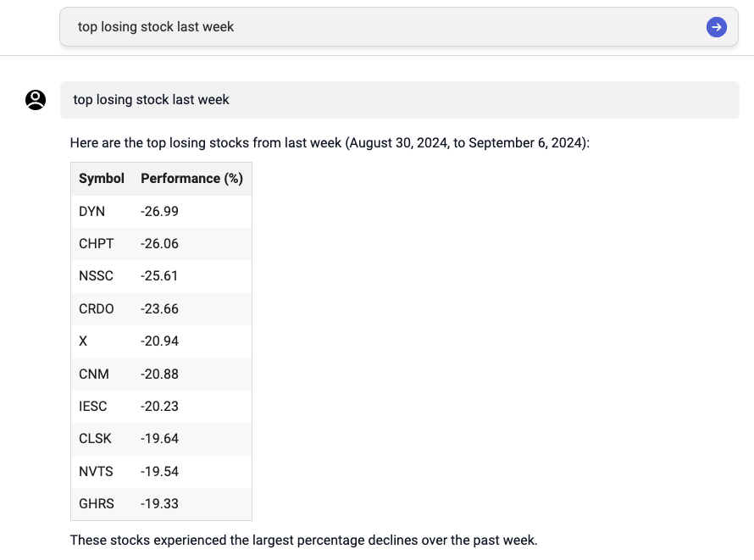Select the -20.94 performance value

(159, 341)
